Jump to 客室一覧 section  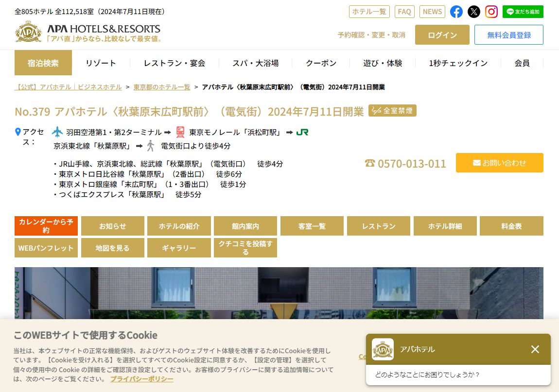coord(312,226)
